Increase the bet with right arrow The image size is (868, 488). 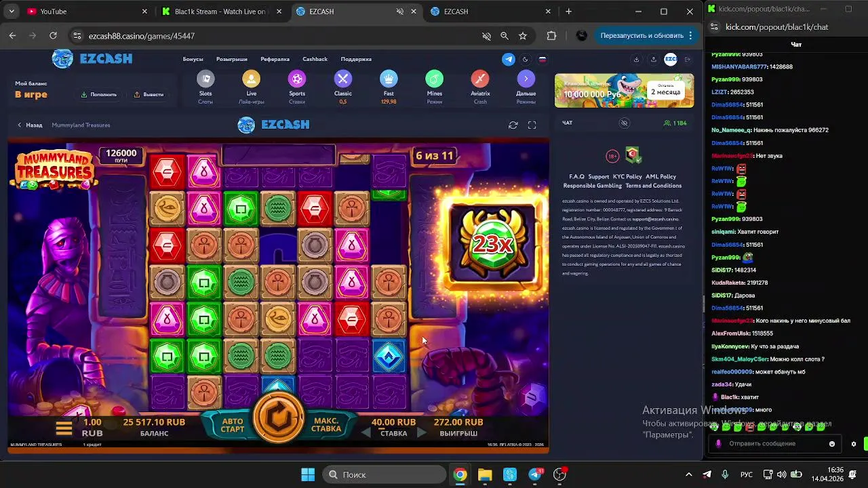pyautogui.click(x=421, y=433)
